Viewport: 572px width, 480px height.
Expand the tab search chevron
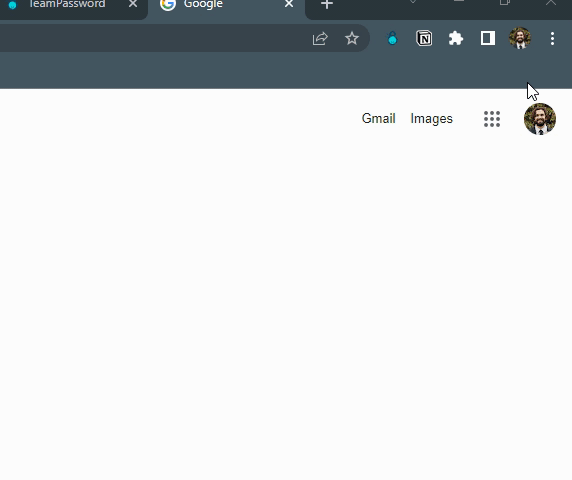pyautogui.click(x=413, y=2)
